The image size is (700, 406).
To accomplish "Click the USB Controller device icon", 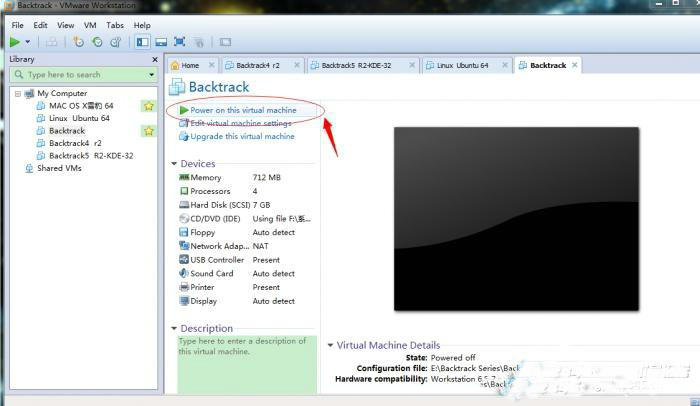I will tap(183, 260).
